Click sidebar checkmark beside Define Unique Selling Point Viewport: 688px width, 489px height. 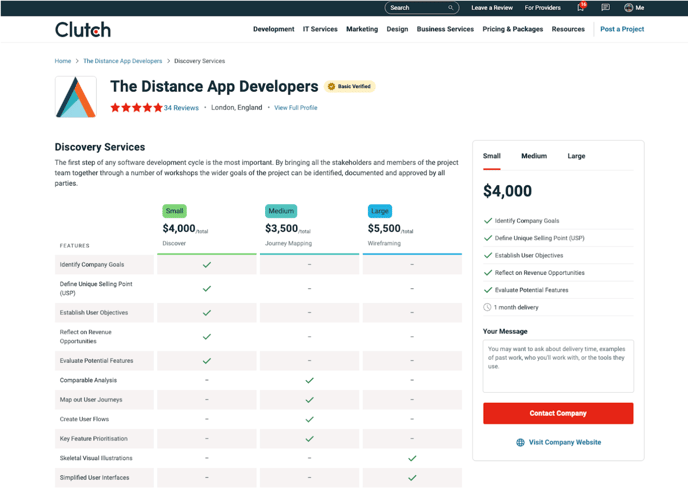[487, 238]
